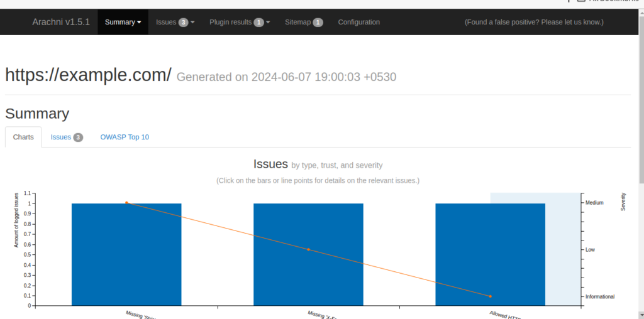Expand the Issues dropdown in navbar
The height and width of the screenshot is (319, 644).
[175, 22]
